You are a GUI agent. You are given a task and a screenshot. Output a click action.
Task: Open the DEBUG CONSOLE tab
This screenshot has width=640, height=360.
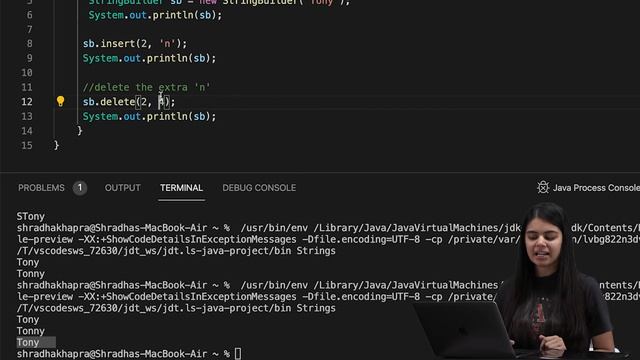coord(259,188)
